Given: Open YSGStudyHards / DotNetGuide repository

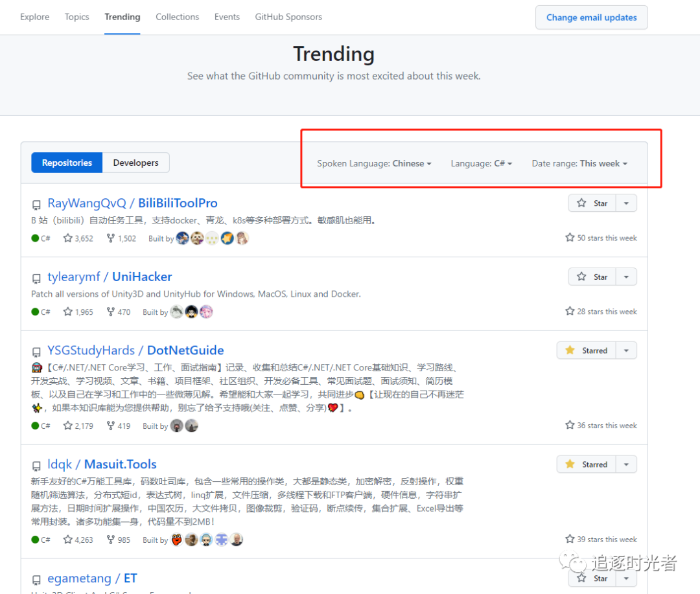Looking at the screenshot, I should [x=135, y=350].
